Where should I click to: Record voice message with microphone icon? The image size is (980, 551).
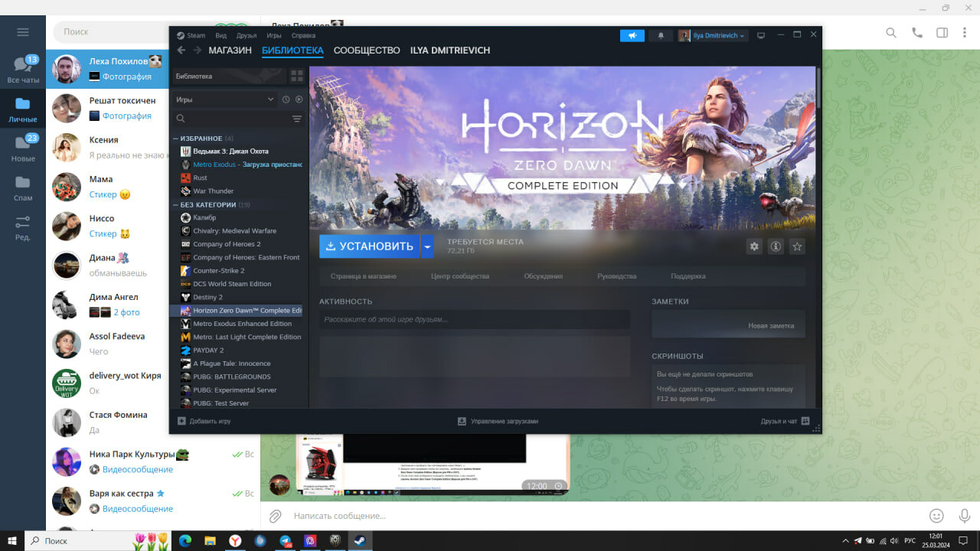coord(964,516)
